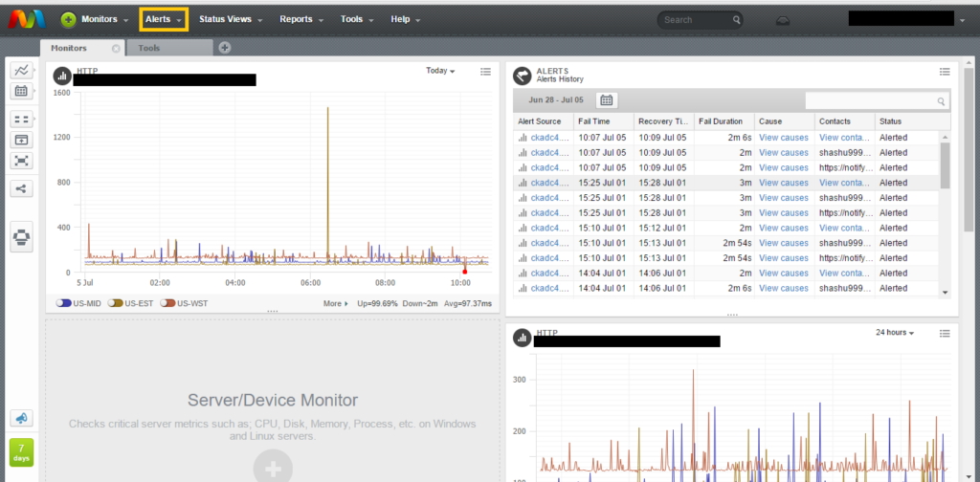Sort by the Status column header
Image resolution: width=980 pixels, height=482 pixels.
point(912,121)
